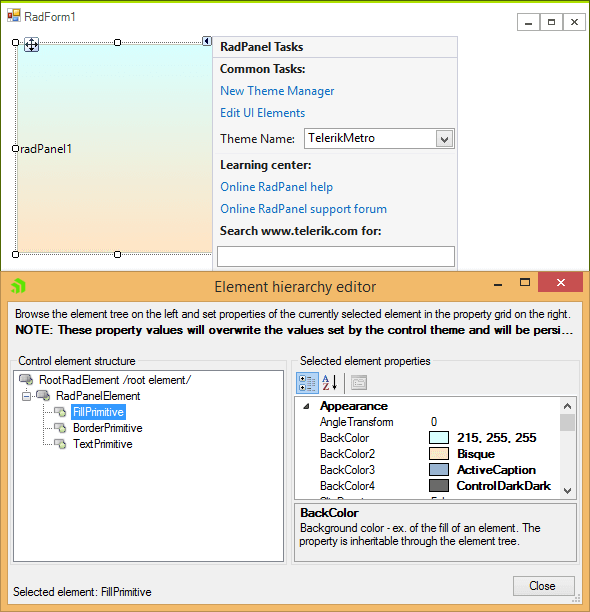Close the Element hierarchy editor with X
The width and height of the screenshot is (590, 612).
pyautogui.click(x=560, y=282)
